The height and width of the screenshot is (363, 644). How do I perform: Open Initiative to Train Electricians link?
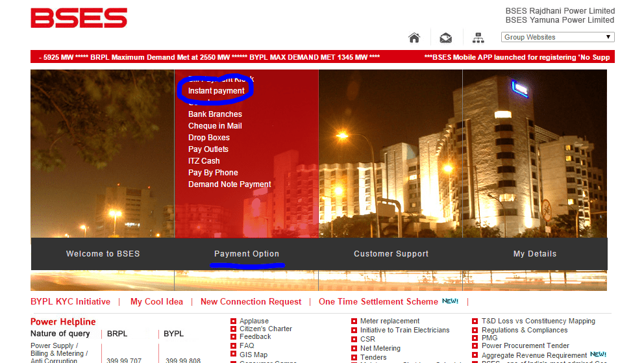tap(404, 330)
